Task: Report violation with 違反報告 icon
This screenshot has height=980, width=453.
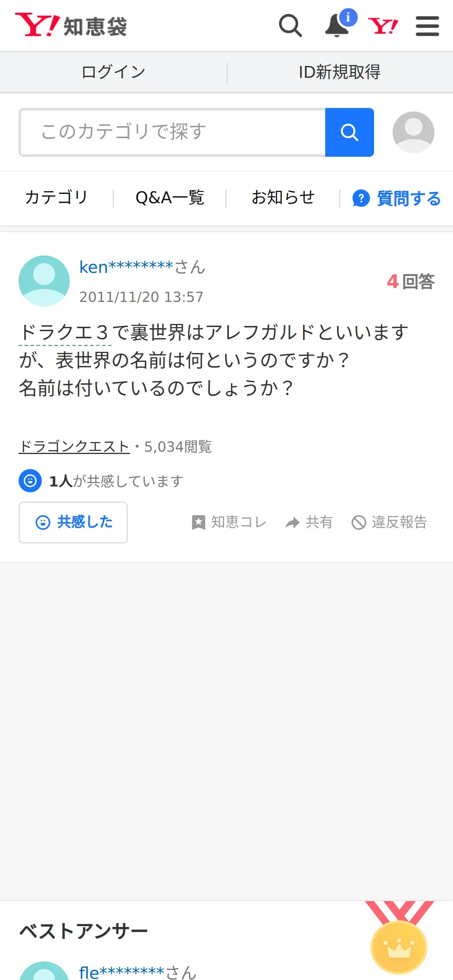Action: click(x=359, y=523)
